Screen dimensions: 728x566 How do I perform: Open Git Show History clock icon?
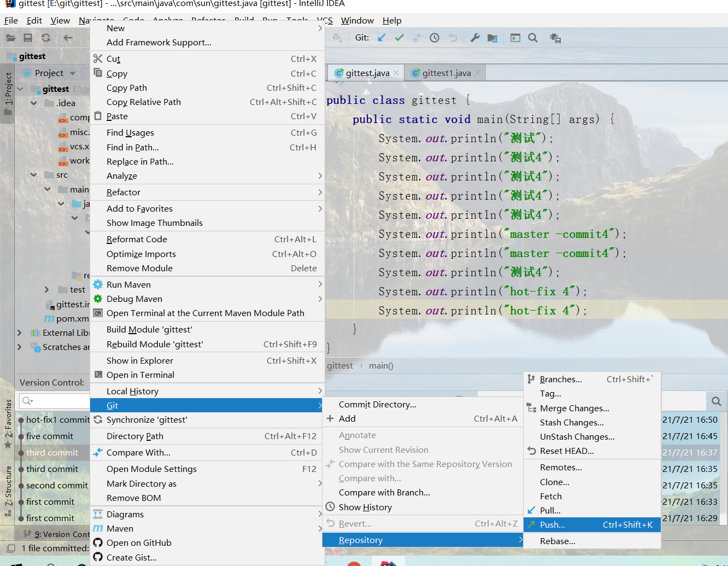(435, 38)
